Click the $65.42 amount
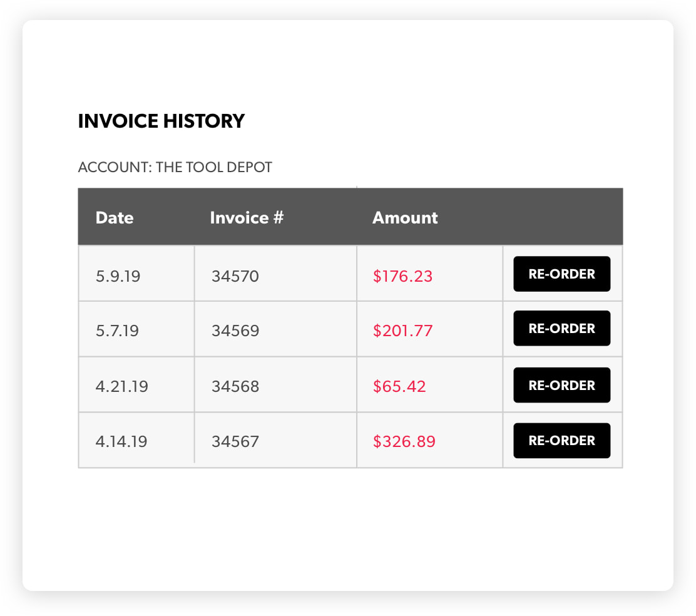The image size is (696, 616). [399, 386]
